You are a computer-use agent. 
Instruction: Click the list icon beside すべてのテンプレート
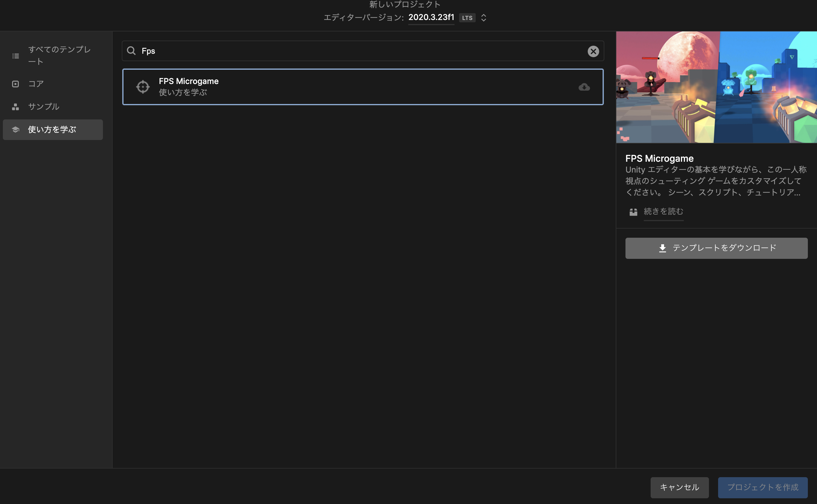point(15,56)
